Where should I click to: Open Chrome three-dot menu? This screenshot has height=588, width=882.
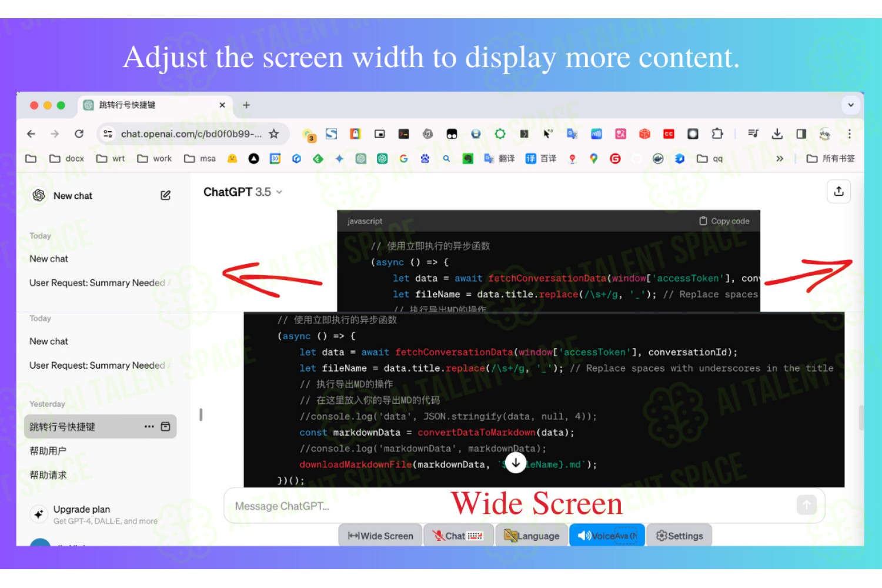point(849,134)
